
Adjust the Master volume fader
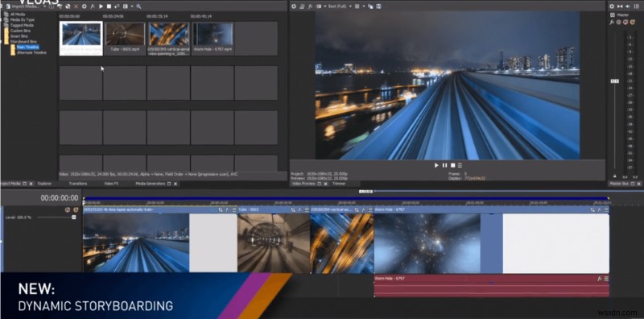[615, 81]
